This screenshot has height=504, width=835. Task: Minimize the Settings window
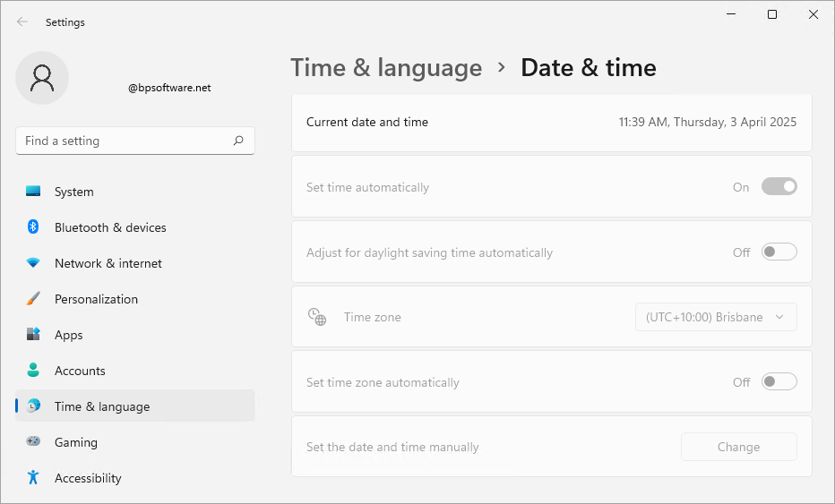click(731, 14)
